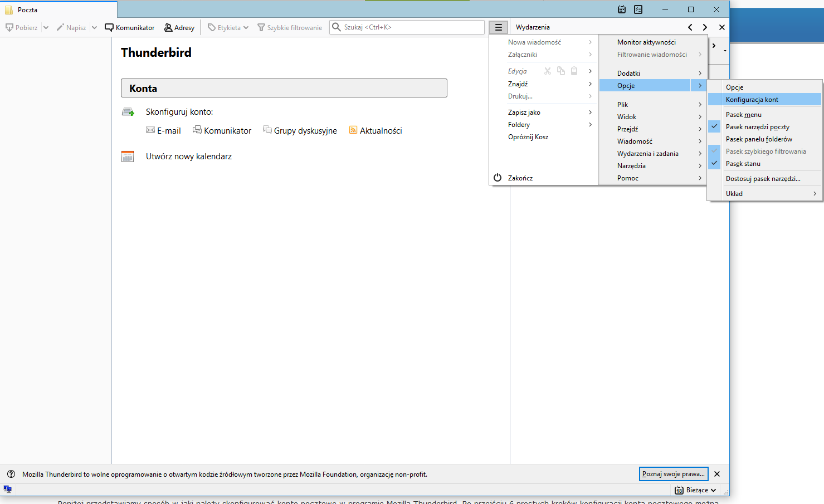
Task: Click the new calendar icon
Action: click(x=128, y=156)
